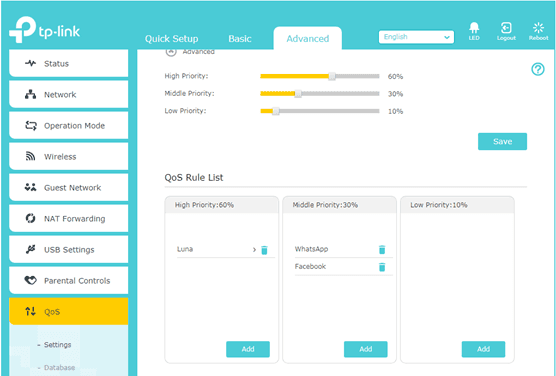Open the English language dropdown
This screenshot has width=556, height=376.
pos(416,37)
